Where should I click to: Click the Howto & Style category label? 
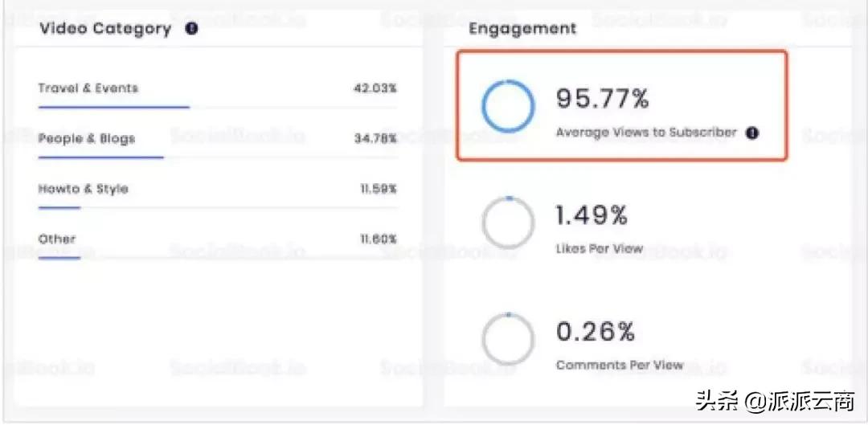point(84,189)
